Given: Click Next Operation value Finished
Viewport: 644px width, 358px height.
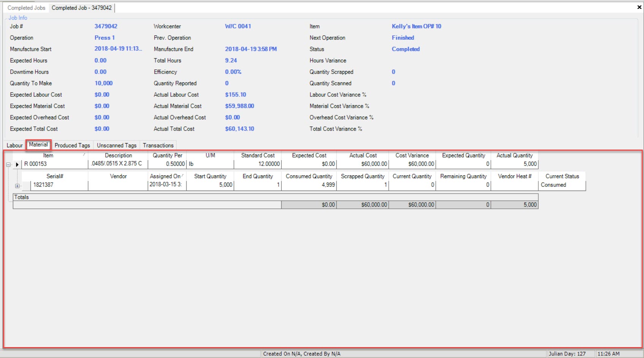Looking at the screenshot, I should pos(403,38).
